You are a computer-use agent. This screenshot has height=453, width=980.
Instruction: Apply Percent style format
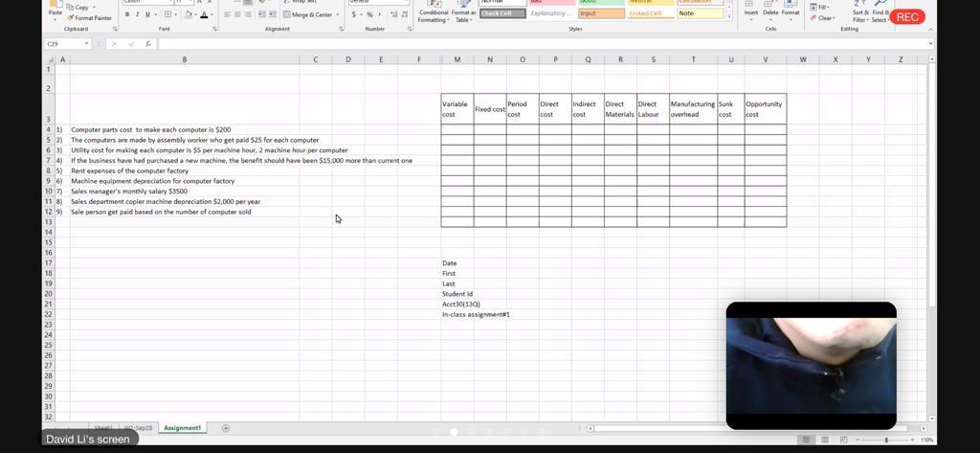pos(369,14)
